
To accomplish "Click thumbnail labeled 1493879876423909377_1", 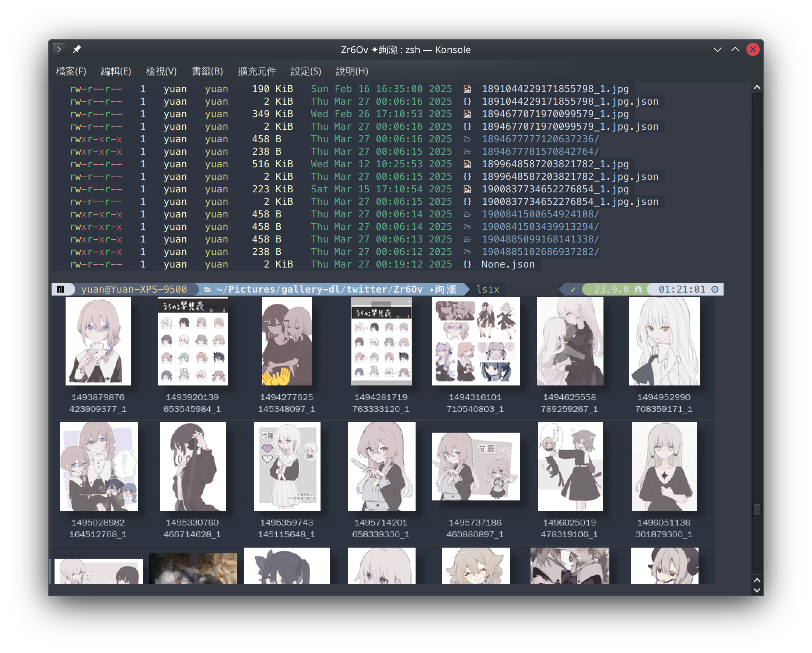I will coord(98,341).
